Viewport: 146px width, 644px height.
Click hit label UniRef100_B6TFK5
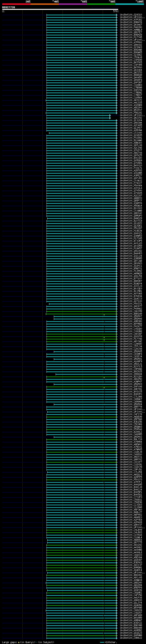tap(131, 63)
